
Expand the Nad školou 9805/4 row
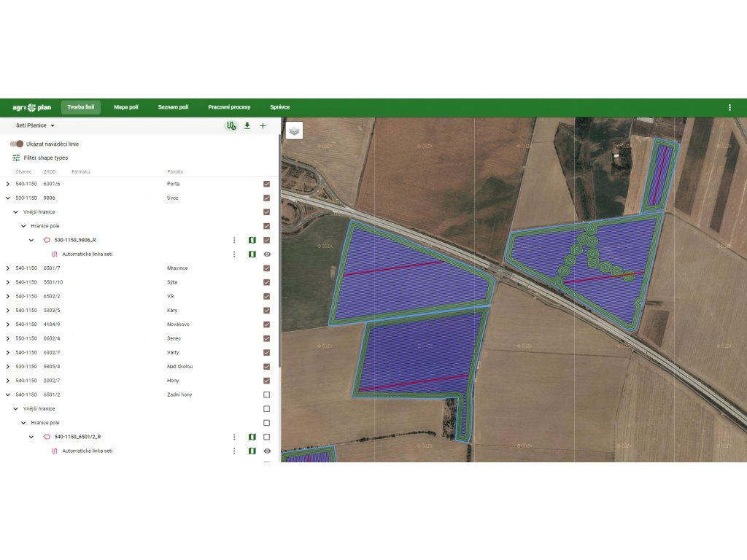point(8,367)
